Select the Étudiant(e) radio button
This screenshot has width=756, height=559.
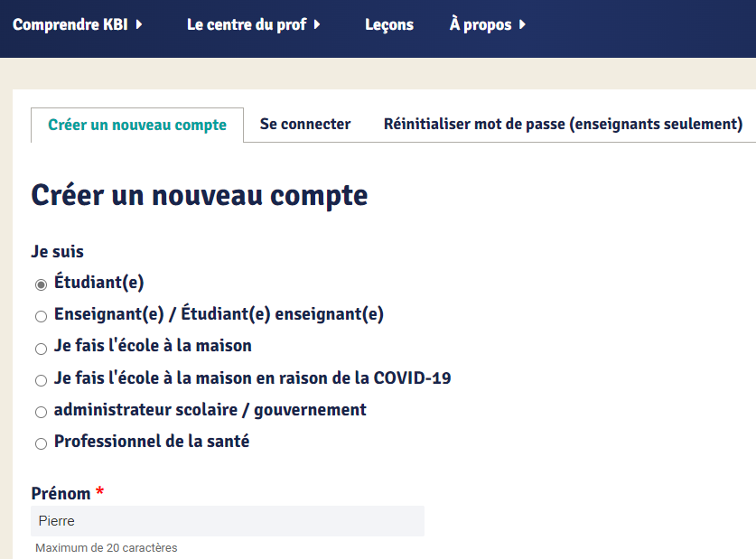[x=41, y=284]
